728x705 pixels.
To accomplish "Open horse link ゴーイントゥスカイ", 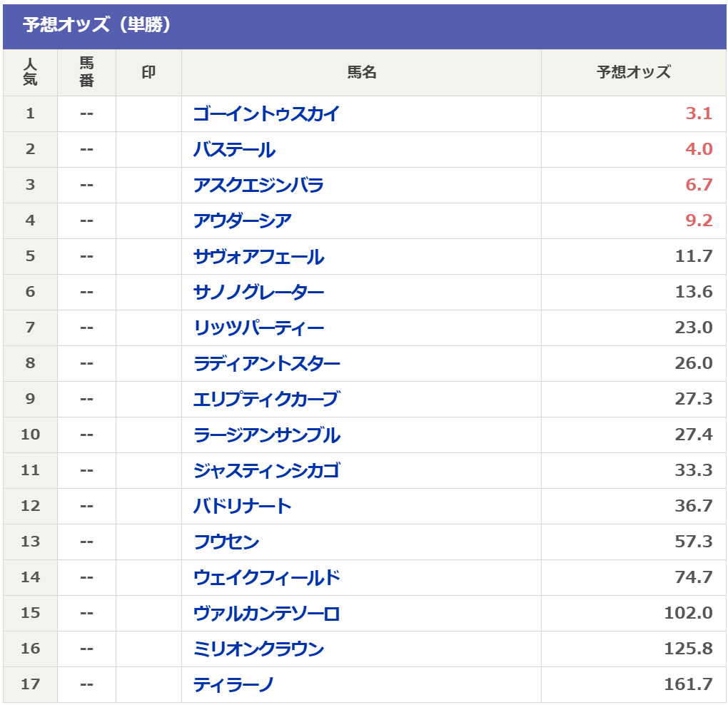I will pyautogui.click(x=266, y=113).
